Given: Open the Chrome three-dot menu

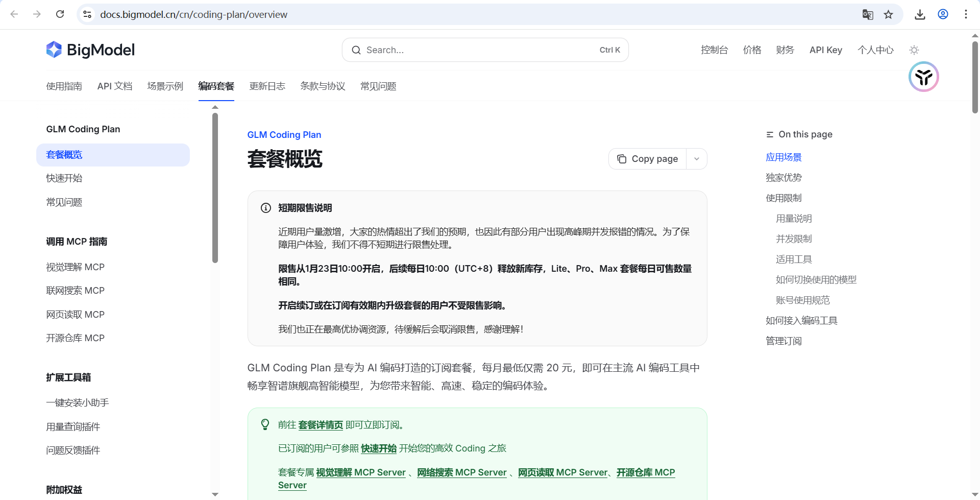Looking at the screenshot, I should [966, 14].
